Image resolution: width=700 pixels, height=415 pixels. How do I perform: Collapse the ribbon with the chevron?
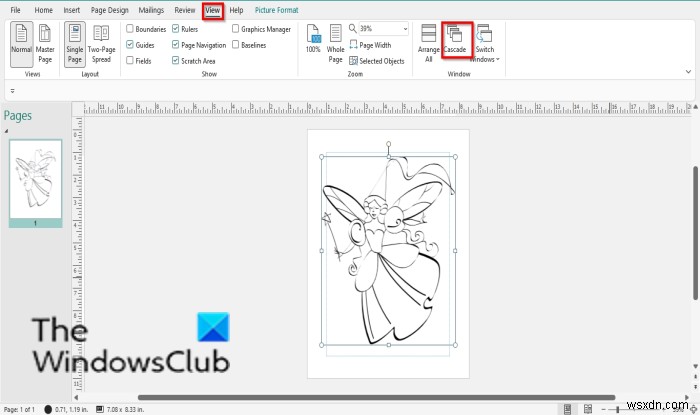[688, 71]
